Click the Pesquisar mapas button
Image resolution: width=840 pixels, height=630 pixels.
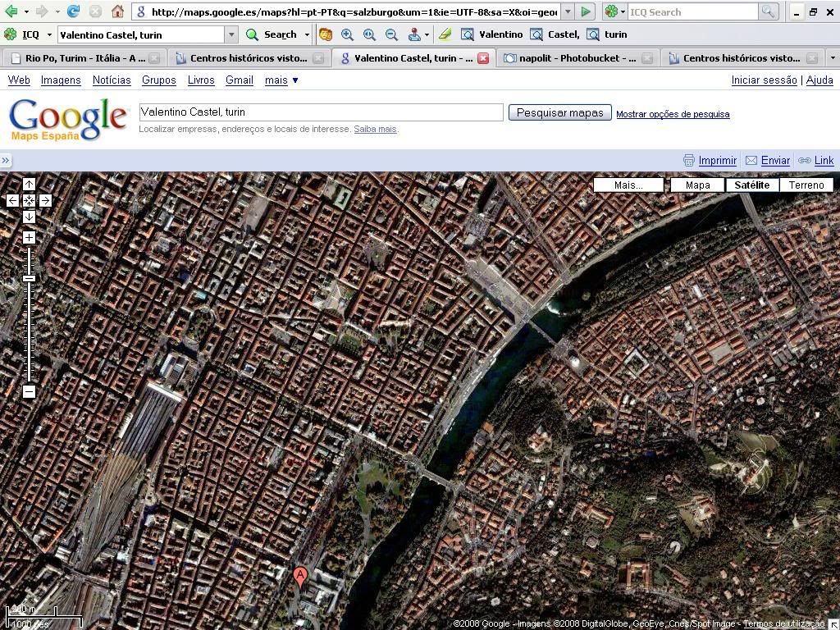tap(559, 112)
